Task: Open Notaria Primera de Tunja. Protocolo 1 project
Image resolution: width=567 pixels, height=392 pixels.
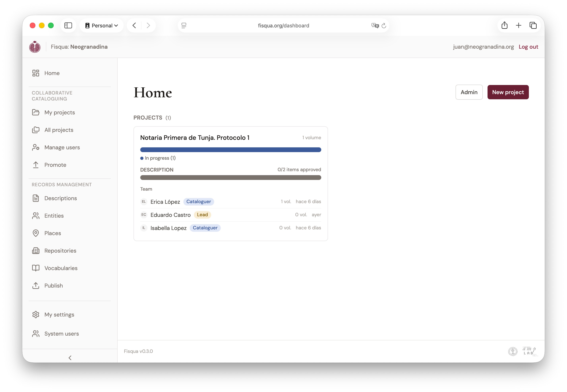Action: pos(195,138)
